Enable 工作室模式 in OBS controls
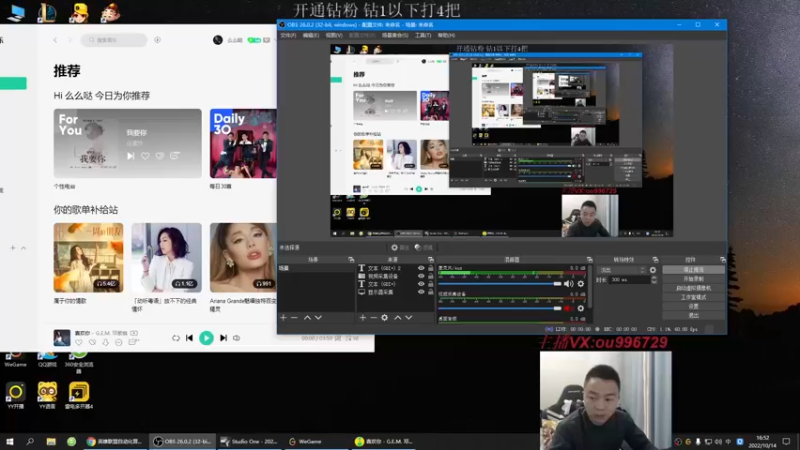 tap(693, 297)
